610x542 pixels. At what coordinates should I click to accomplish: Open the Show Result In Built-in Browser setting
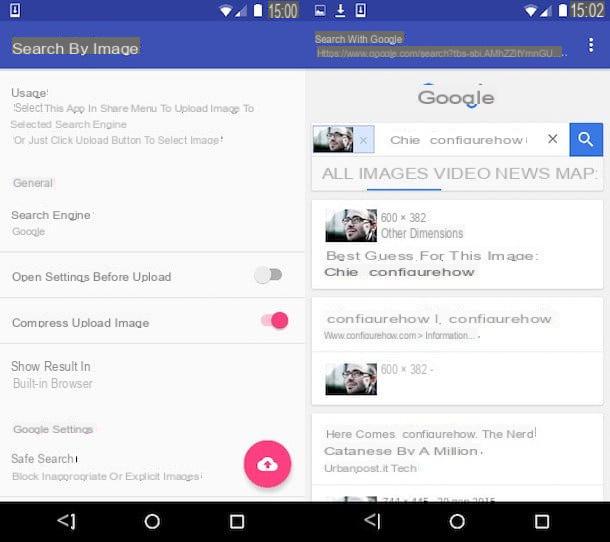pos(152,375)
